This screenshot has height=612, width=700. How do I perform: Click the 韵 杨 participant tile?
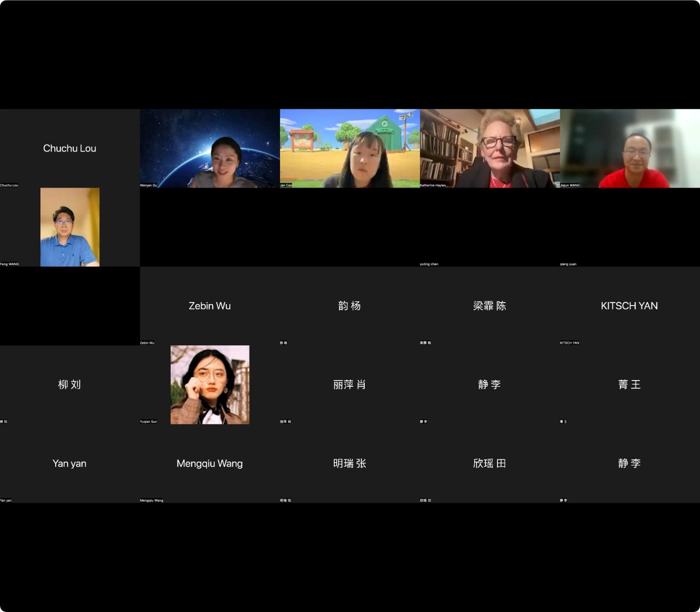[x=350, y=306]
